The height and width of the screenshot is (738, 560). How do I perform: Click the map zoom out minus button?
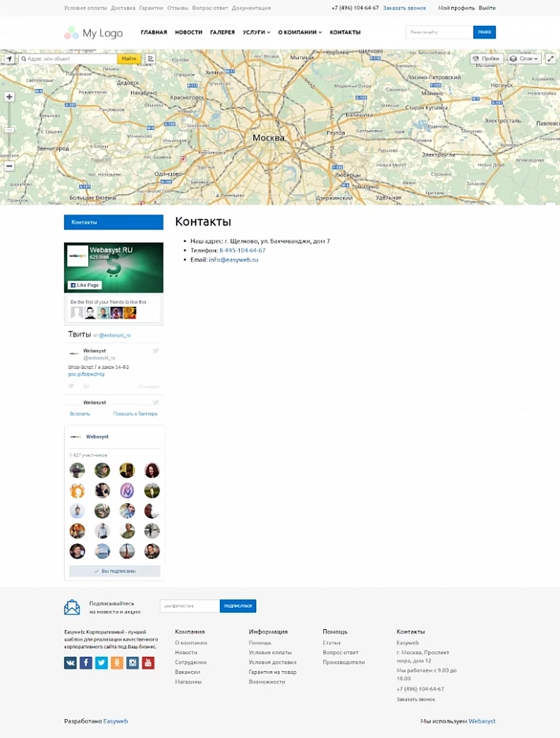(9, 166)
